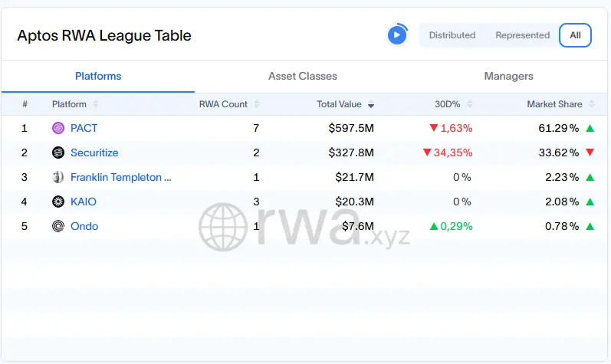Click the Ondo platform logo icon

coord(58,226)
